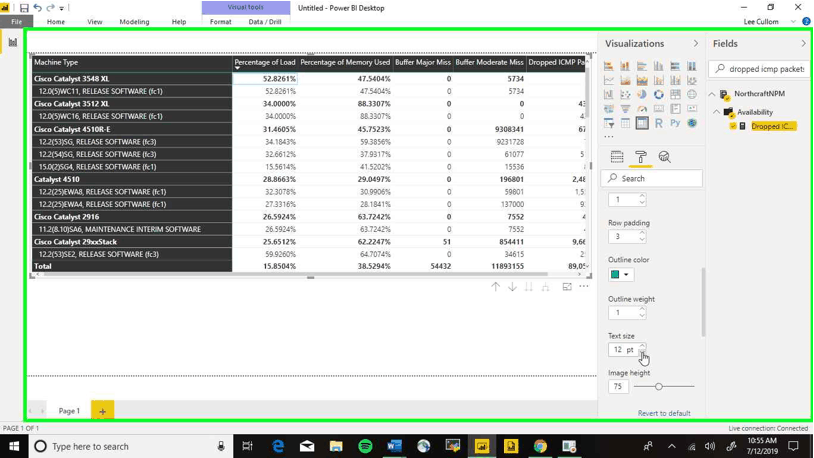The image size is (814, 458).
Task: Collapse the NorthcraftNPM tree node
Action: tap(712, 94)
